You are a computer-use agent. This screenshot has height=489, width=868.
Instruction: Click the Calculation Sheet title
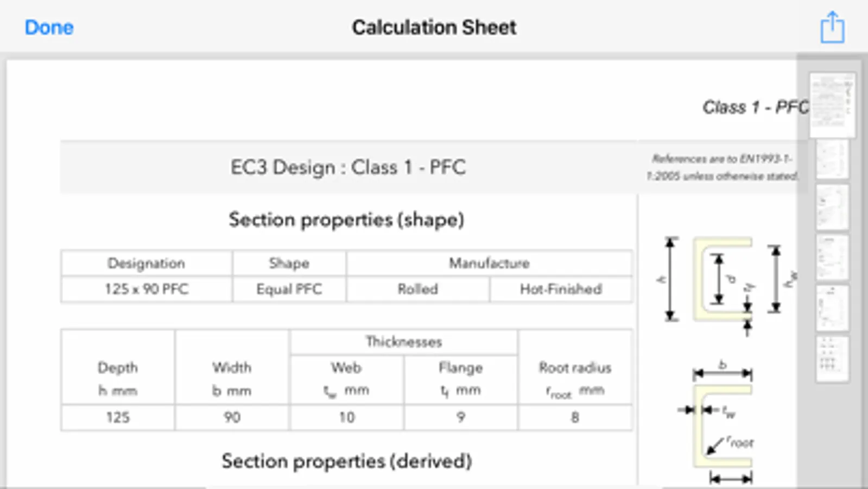(x=434, y=27)
